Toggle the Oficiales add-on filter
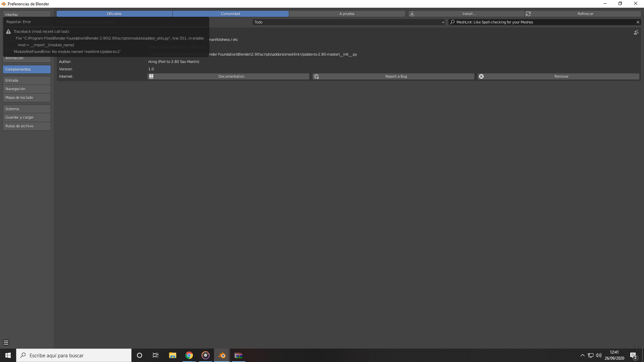644x362 pixels. [x=114, y=14]
